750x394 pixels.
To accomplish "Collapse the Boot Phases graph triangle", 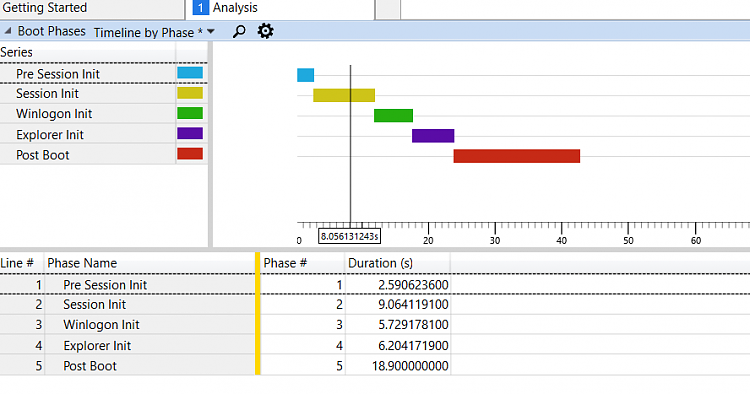I will pyautogui.click(x=8, y=31).
